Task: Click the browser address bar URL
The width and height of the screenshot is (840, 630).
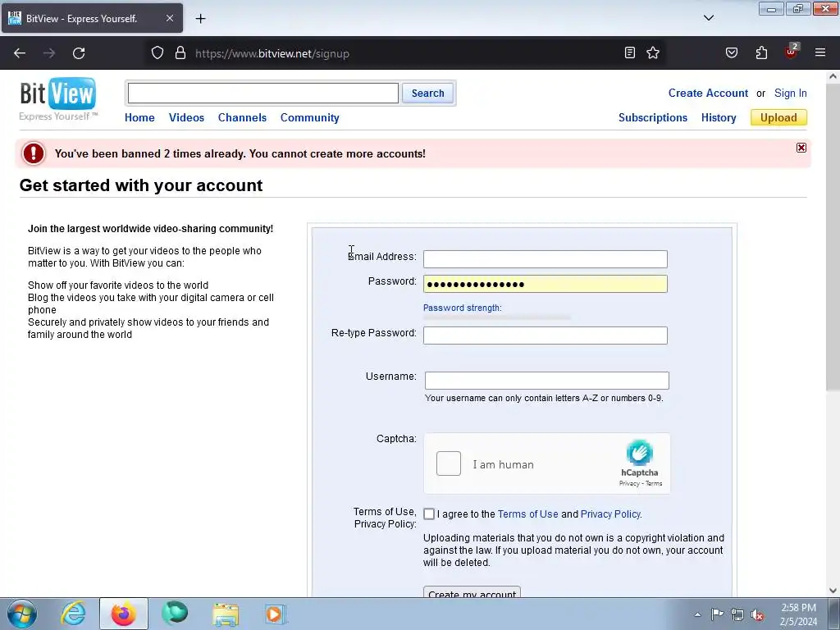Action: coord(272,53)
